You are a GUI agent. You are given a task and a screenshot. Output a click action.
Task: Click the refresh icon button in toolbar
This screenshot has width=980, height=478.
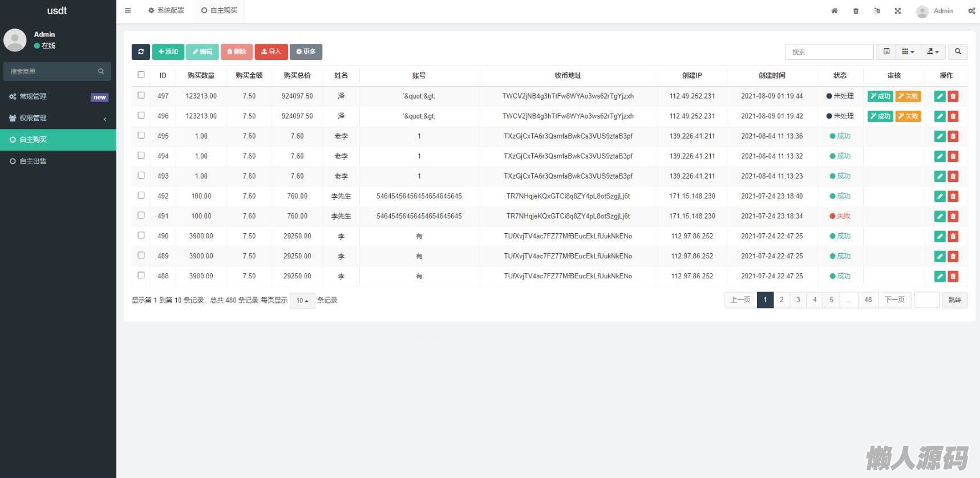click(140, 51)
